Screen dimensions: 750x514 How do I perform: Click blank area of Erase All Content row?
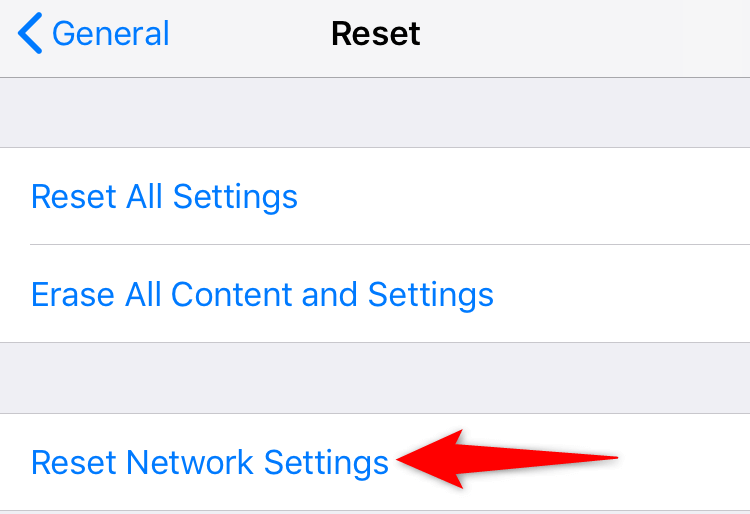(x=622, y=294)
